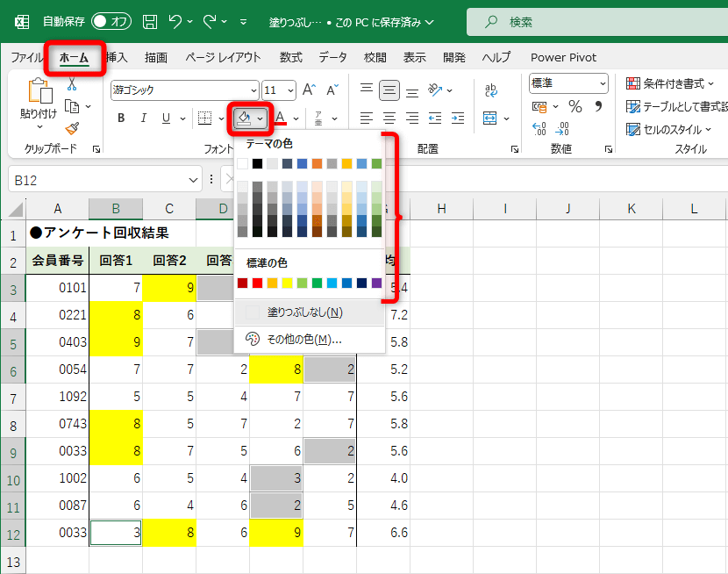The image size is (728, 574).
Task: Open the Name Box dropdown arrow
Action: [194, 180]
